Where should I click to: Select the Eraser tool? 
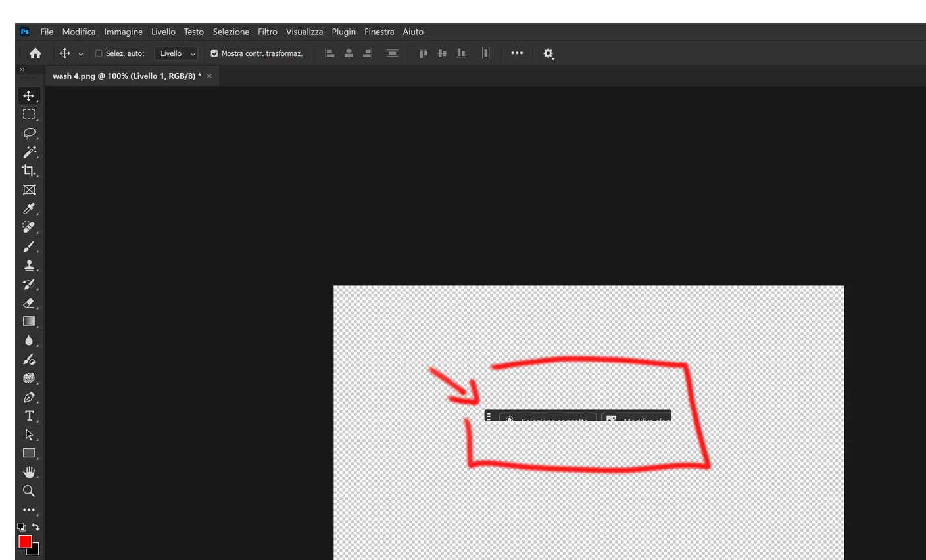click(x=29, y=303)
